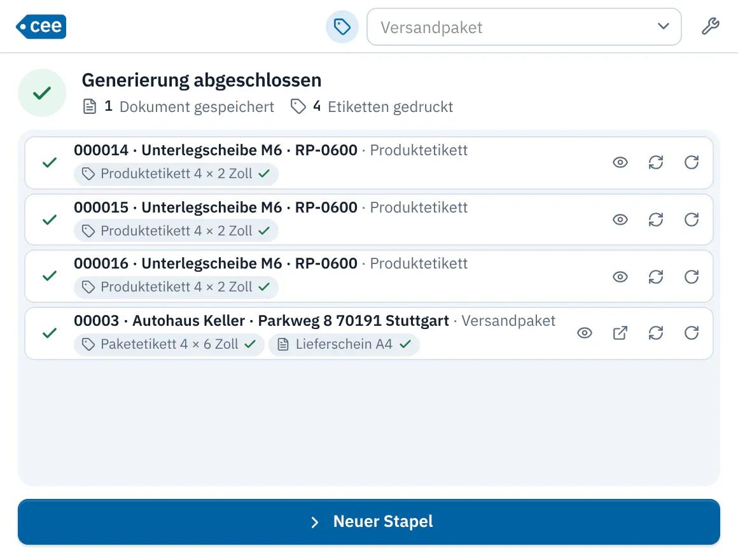Click the green completion checkmark circle
The image size is (738, 560).
(x=42, y=93)
